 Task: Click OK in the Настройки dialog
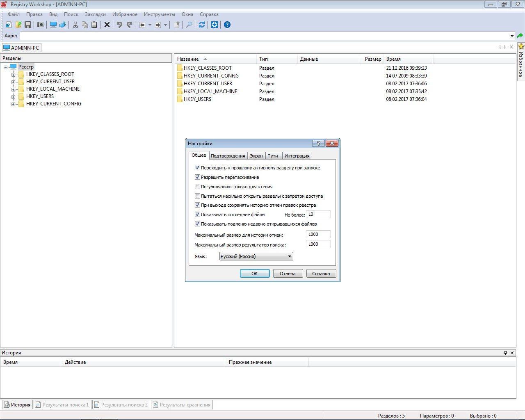[x=255, y=274]
